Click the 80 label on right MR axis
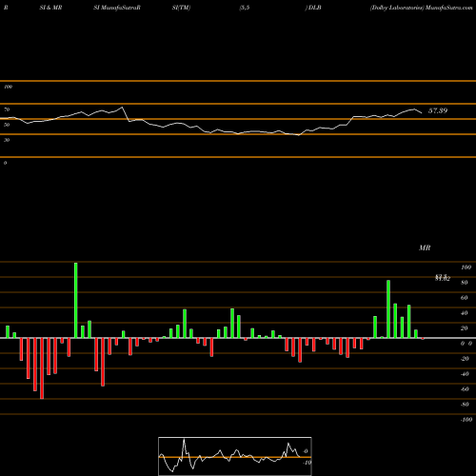Viewport: 476px width, 476px height. (464, 283)
